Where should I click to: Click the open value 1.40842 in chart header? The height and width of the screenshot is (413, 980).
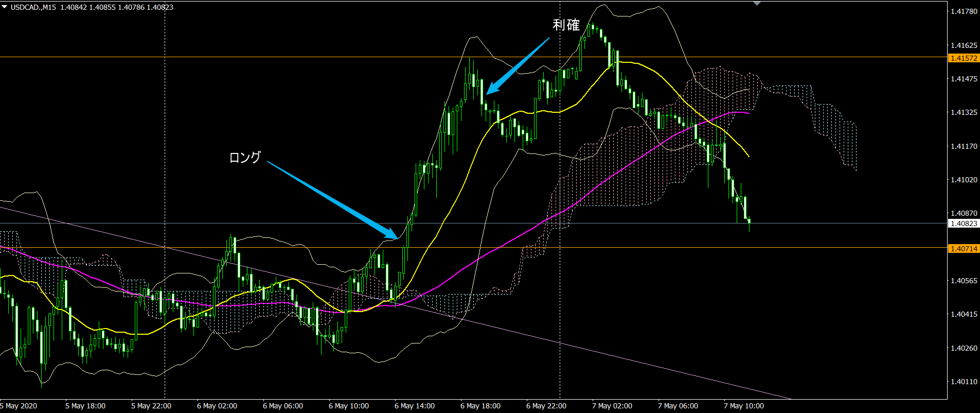click(x=74, y=7)
